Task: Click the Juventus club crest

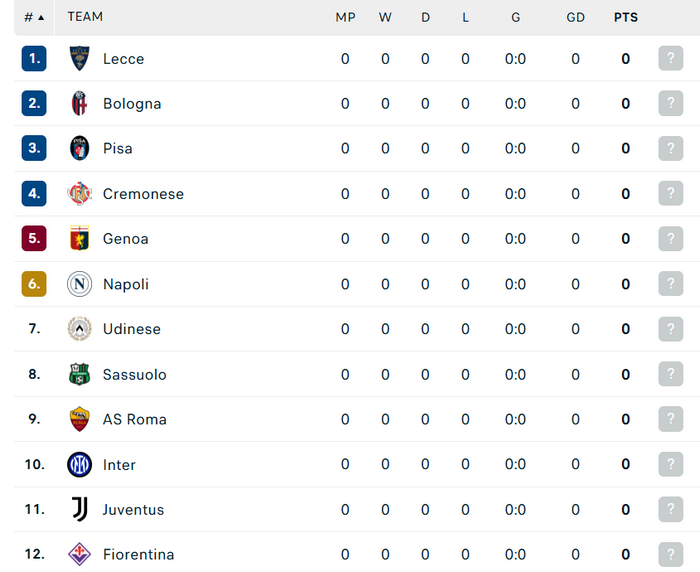Action: 79,509
